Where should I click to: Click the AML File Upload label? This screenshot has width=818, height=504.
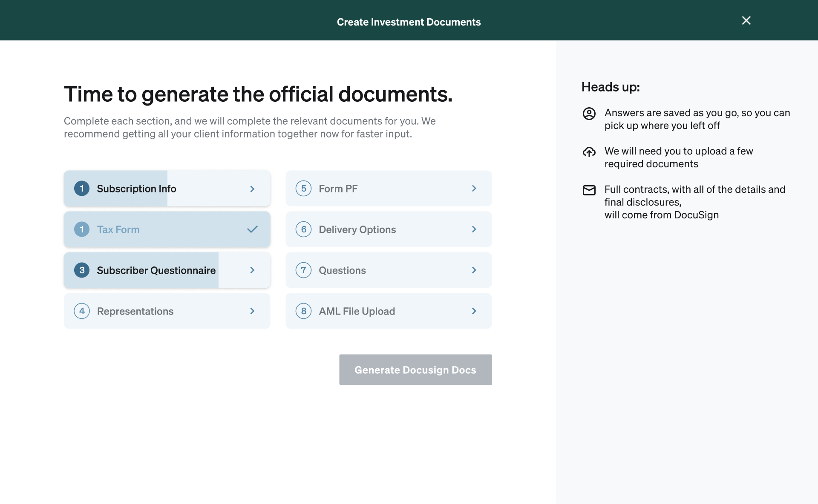[357, 311]
